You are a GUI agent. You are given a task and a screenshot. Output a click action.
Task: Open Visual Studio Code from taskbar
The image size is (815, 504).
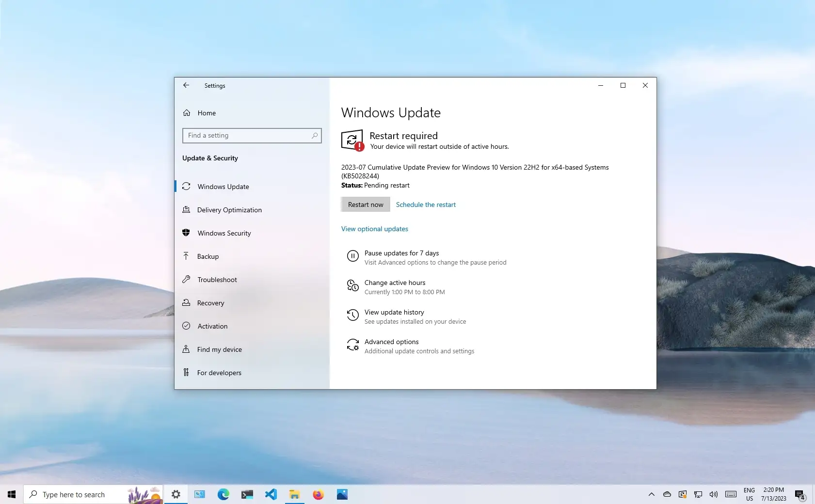pos(271,494)
